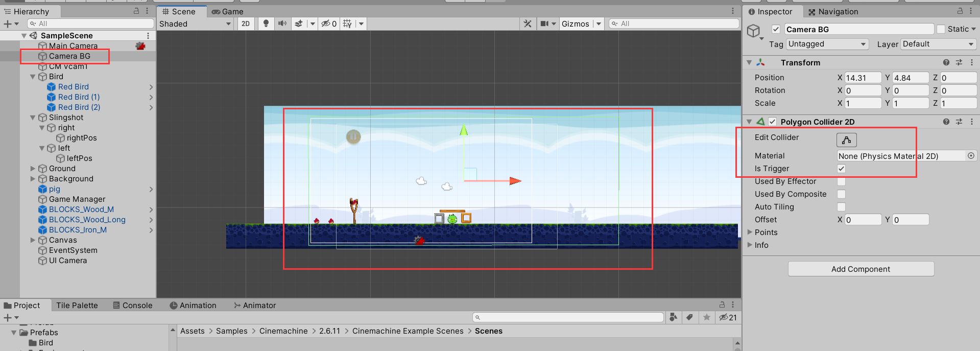980x351 pixels.
Task: Toggle Polygon Collider 2D enabled checkbox
Action: point(772,122)
